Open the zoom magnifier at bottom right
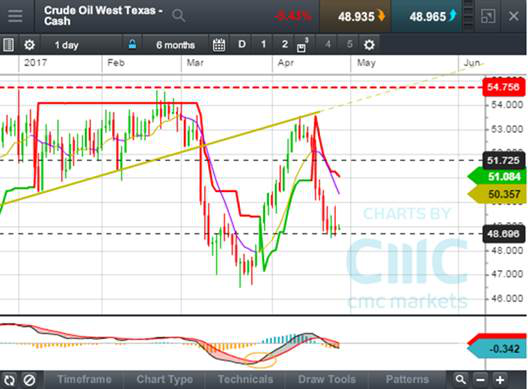Viewport: 529px width, 389px height. [460, 380]
